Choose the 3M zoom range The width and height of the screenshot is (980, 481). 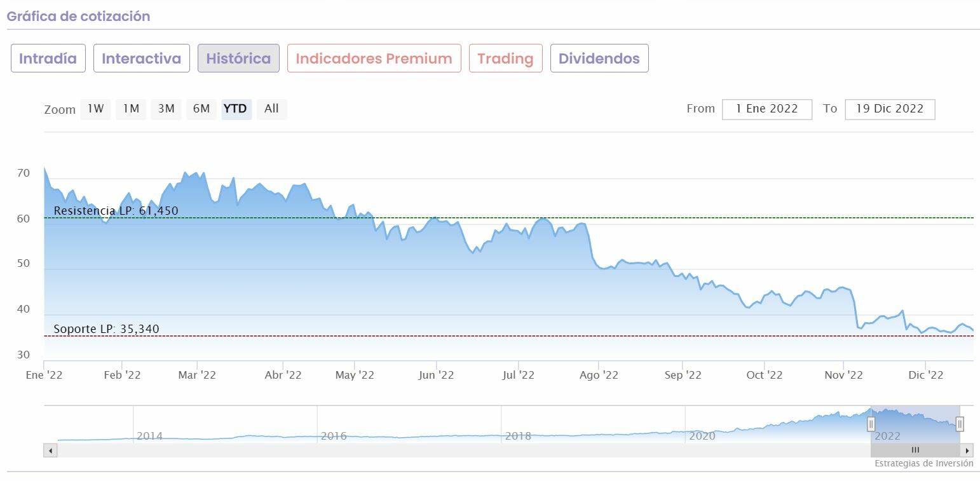[x=166, y=109]
